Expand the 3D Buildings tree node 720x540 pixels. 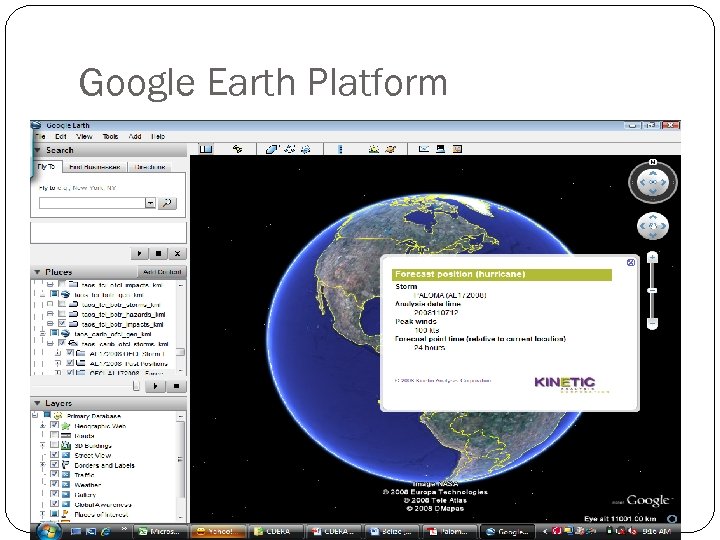43,445
